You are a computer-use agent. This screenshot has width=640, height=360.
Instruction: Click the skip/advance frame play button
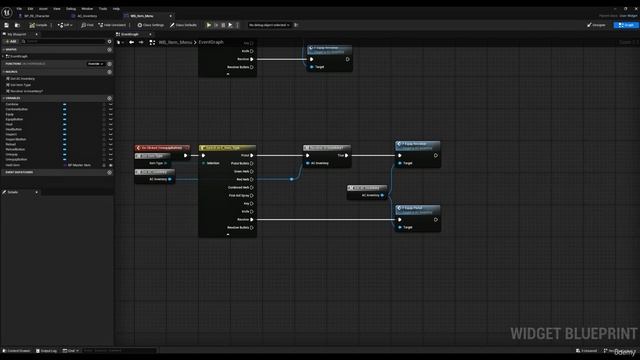[x=216, y=25]
